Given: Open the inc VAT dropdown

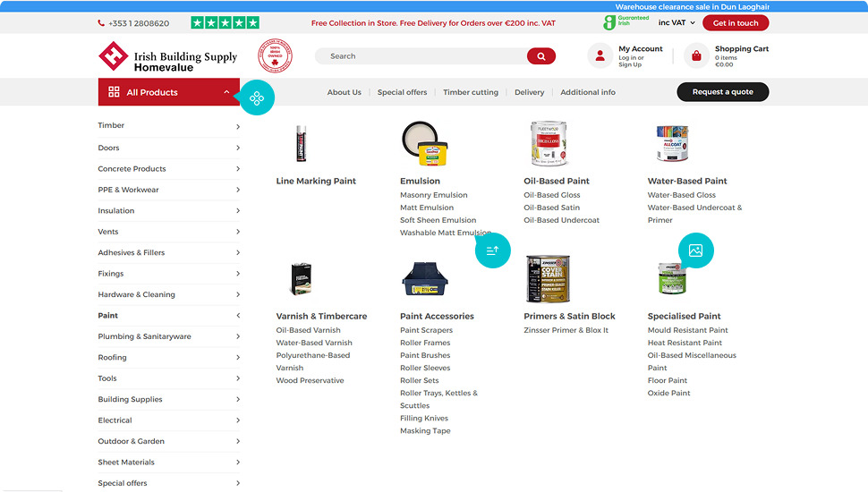Looking at the screenshot, I should coord(677,23).
